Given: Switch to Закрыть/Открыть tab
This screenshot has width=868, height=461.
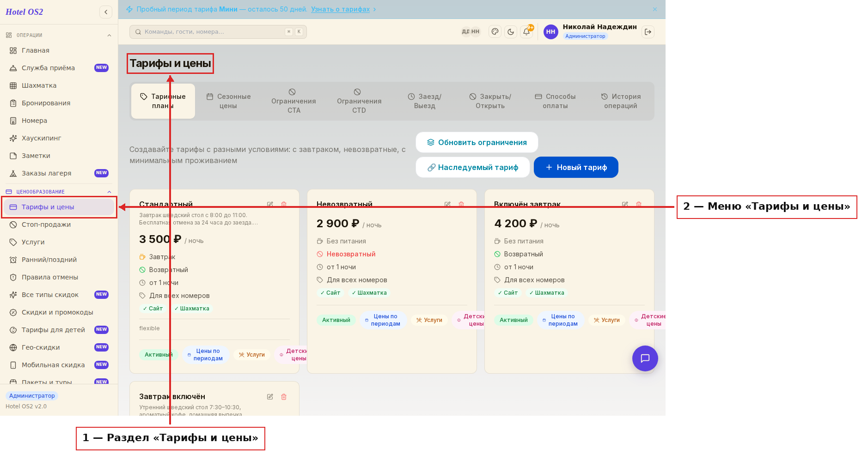Looking at the screenshot, I should coord(490,101).
